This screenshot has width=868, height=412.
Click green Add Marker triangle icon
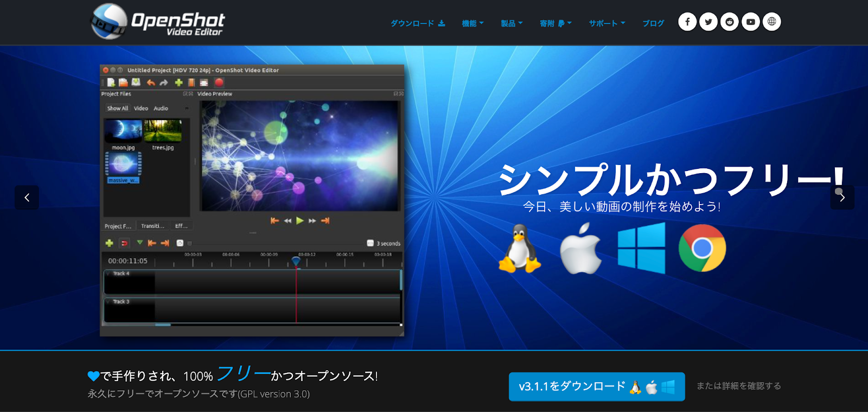click(x=140, y=243)
